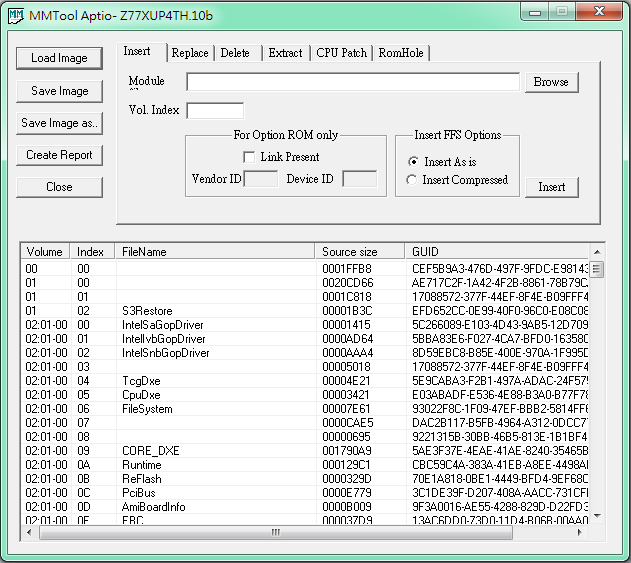This screenshot has height=563, width=631.
Task: Open the Extract tab
Action: [x=285, y=53]
